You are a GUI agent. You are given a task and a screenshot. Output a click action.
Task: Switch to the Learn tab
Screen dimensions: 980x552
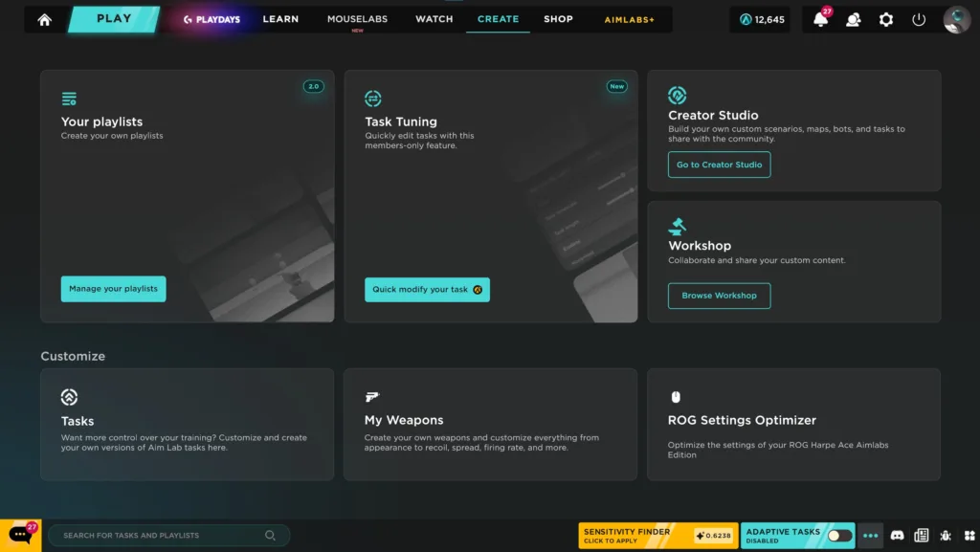coord(280,19)
